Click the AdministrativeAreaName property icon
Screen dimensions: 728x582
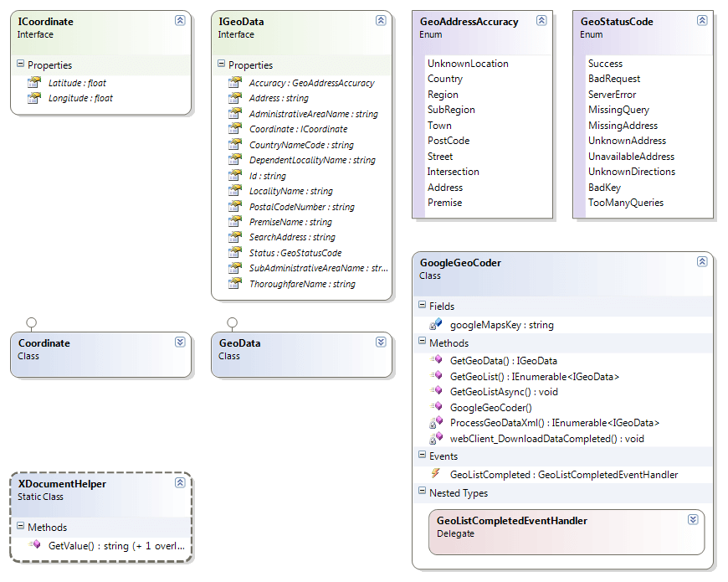point(235,113)
